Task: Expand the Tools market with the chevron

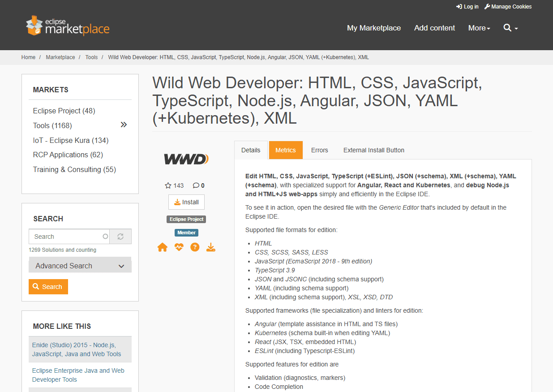Action: click(x=123, y=125)
